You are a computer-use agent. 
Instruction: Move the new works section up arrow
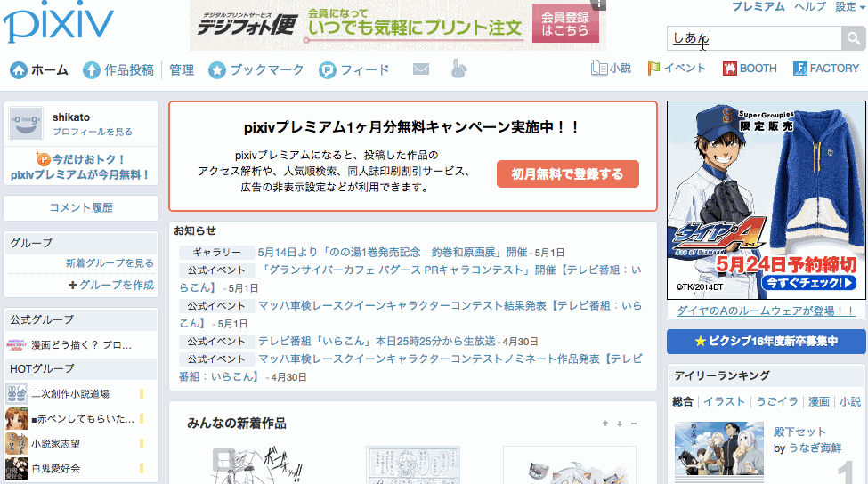click(605, 423)
